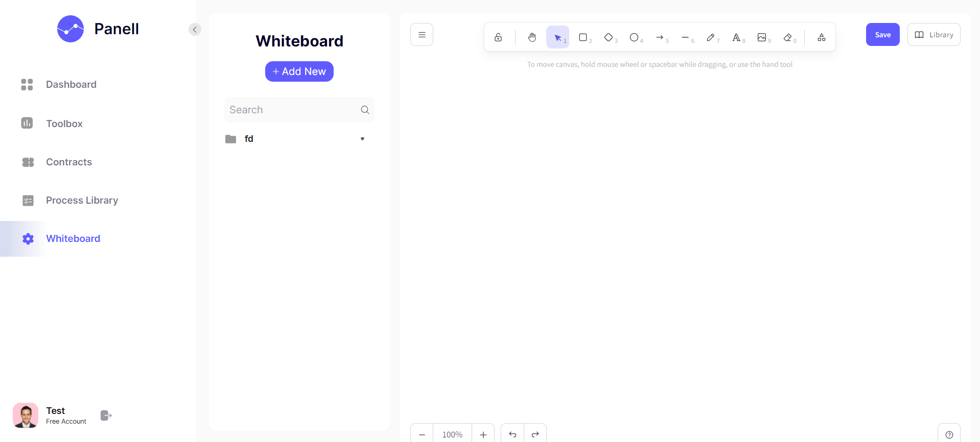Select the selection arrow tool
This screenshot has width=980, height=442.
pos(557,37)
